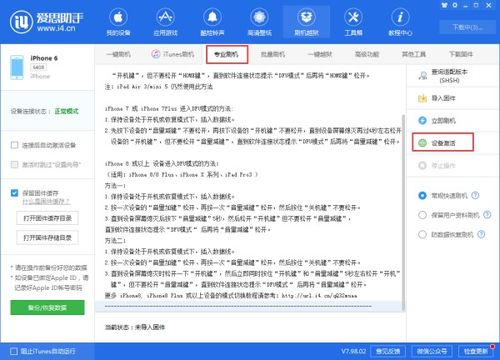The image size is (500, 360).
Task: Open 工具箱 toolbox icon
Action: click(x=353, y=18)
